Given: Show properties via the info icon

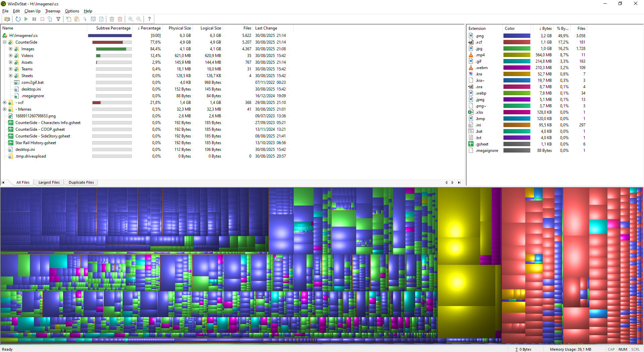Looking at the screenshot, I should 101,19.
